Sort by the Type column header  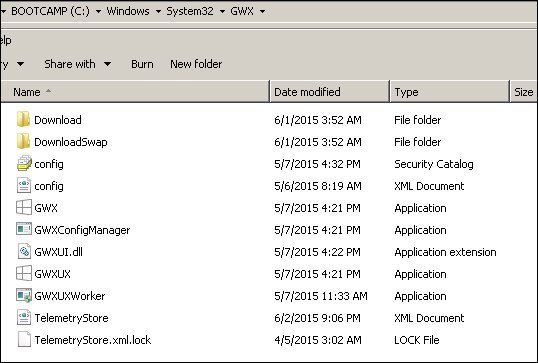pyautogui.click(x=449, y=92)
